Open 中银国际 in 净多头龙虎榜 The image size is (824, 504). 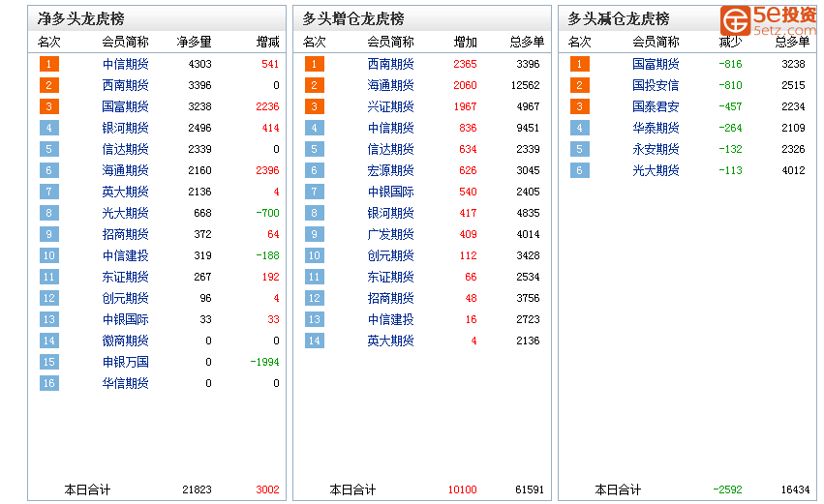[x=125, y=319]
